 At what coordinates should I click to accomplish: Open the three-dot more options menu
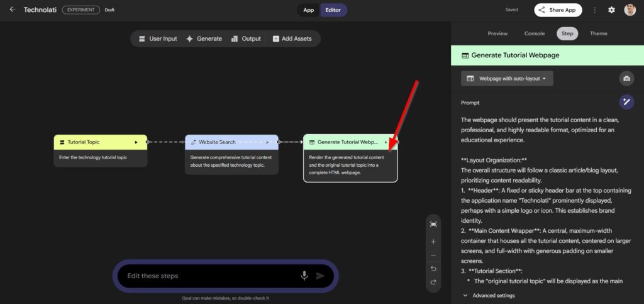[x=595, y=10]
